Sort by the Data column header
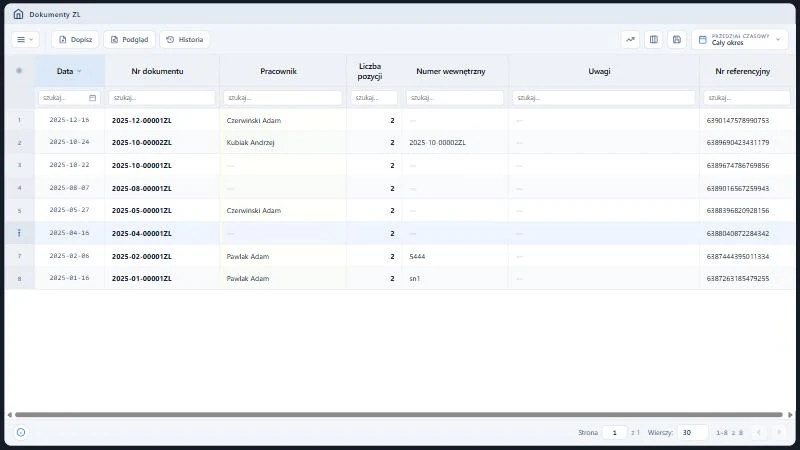The image size is (800, 450). click(69, 71)
